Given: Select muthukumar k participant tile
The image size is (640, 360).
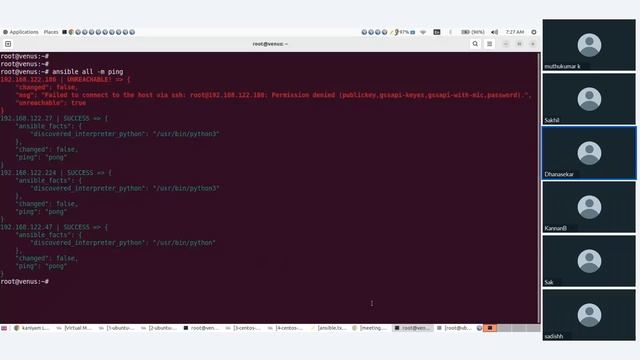Looking at the screenshot, I should tap(589, 45).
